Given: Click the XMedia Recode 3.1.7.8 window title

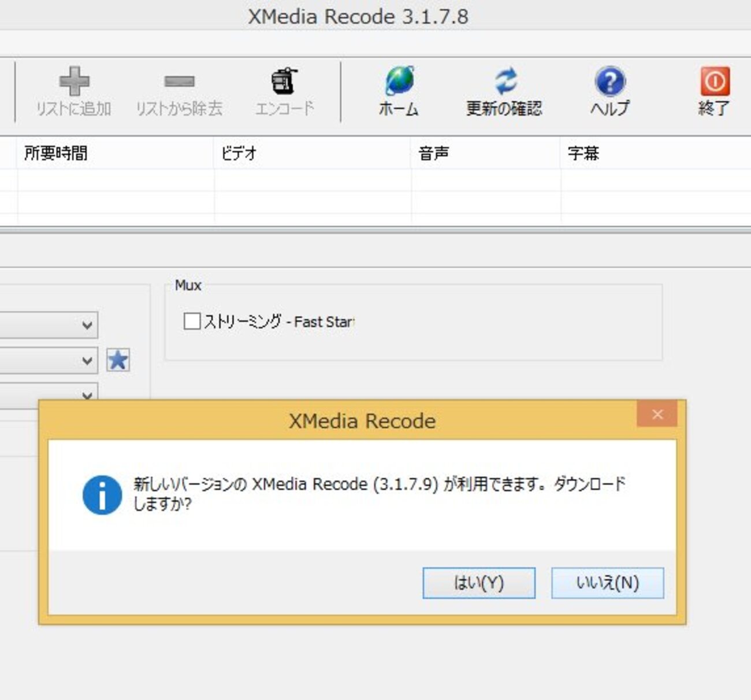Looking at the screenshot, I should (358, 16).
